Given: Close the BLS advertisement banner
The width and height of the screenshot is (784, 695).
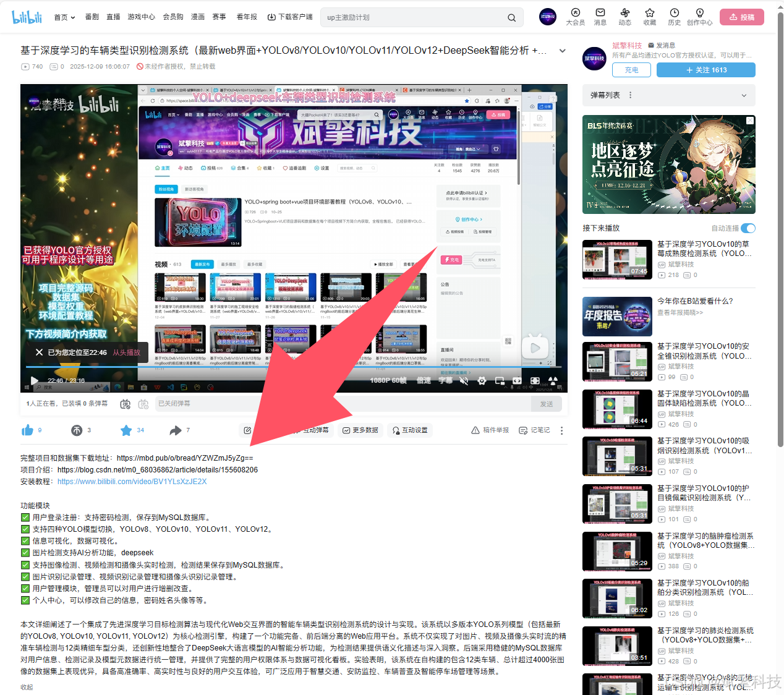Looking at the screenshot, I should (x=750, y=121).
